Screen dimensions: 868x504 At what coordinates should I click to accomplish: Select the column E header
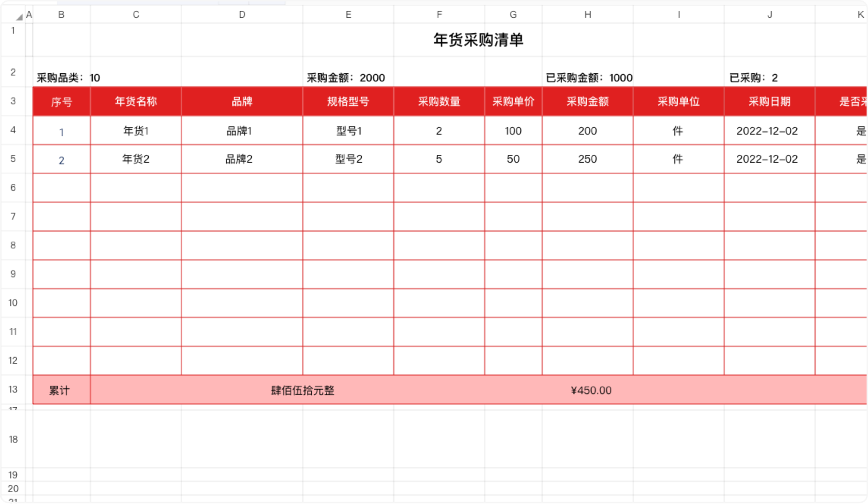[348, 15]
